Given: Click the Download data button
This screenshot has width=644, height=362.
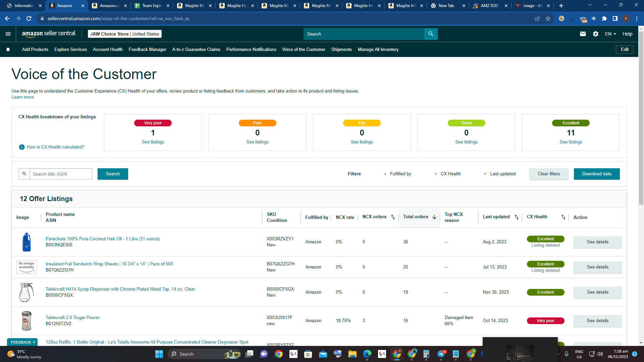Looking at the screenshot, I should (x=597, y=174).
